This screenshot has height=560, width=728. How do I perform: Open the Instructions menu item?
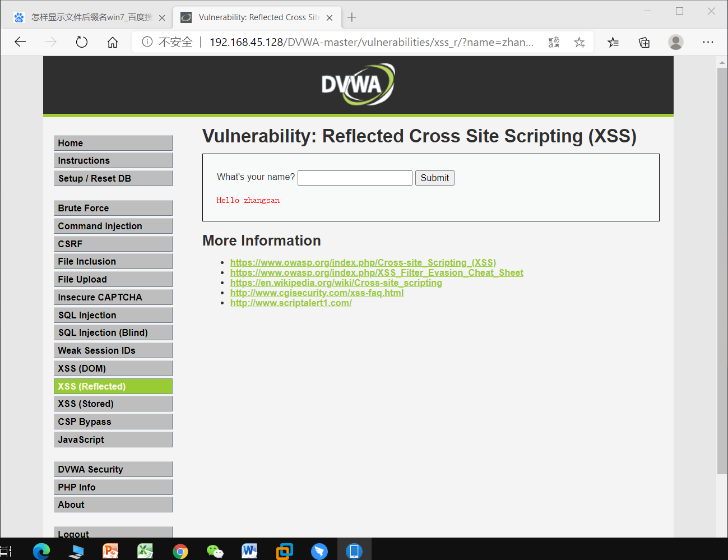(113, 160)
